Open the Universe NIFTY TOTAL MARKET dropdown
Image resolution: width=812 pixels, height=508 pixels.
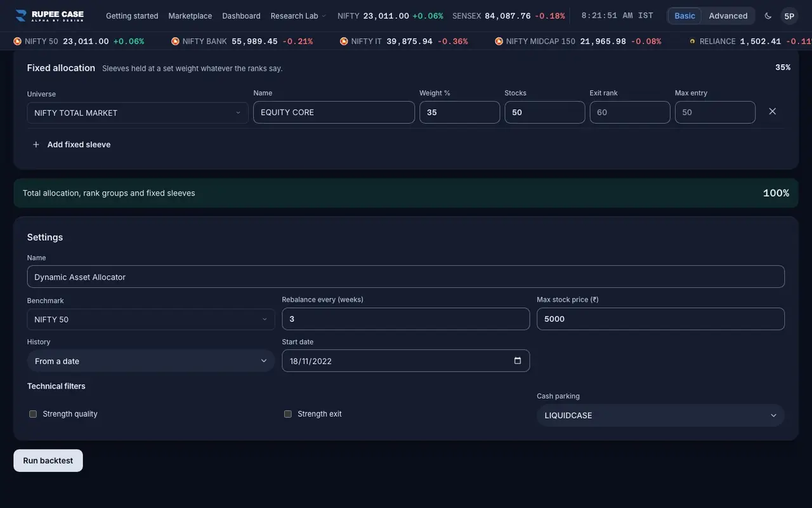(138, 113)
